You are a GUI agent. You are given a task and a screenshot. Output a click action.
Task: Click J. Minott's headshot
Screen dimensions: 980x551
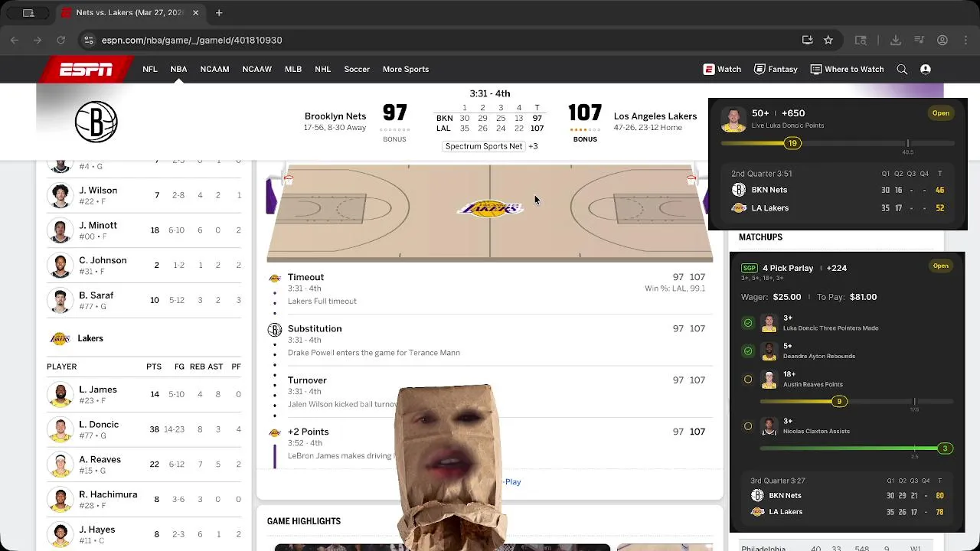pos(60,230)
